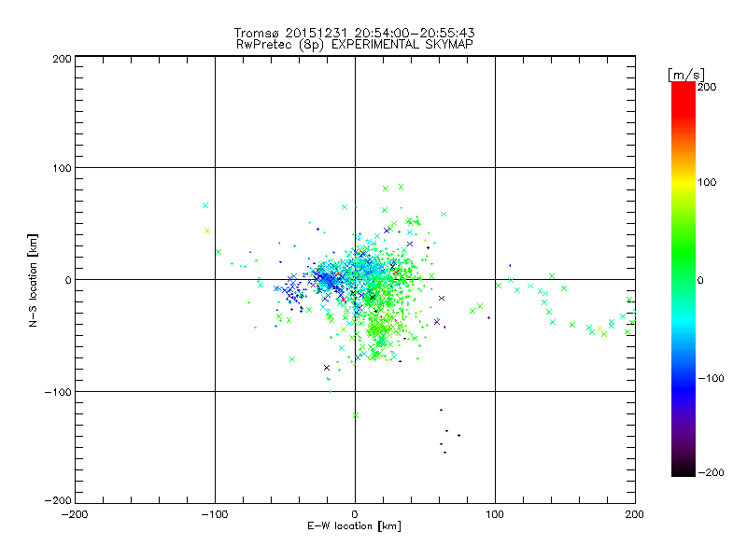Click the 100 tick label on E-W axis
The height and width of the screenshot is (560, 747).
pos(495,515)
